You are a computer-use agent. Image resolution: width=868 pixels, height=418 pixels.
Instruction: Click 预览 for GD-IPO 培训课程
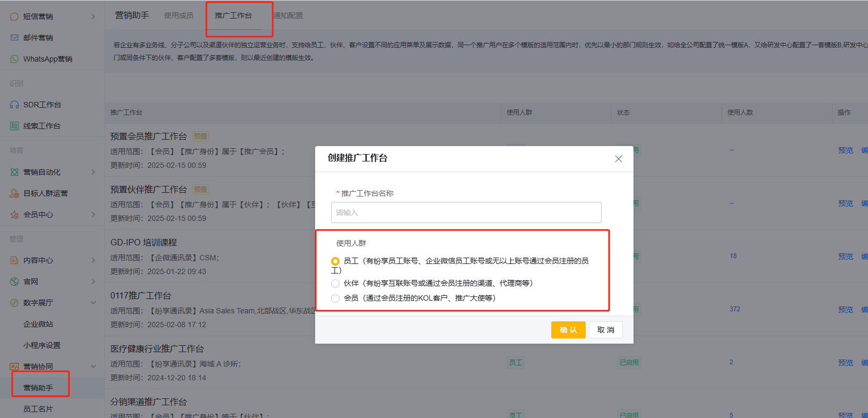coord(846,257)
